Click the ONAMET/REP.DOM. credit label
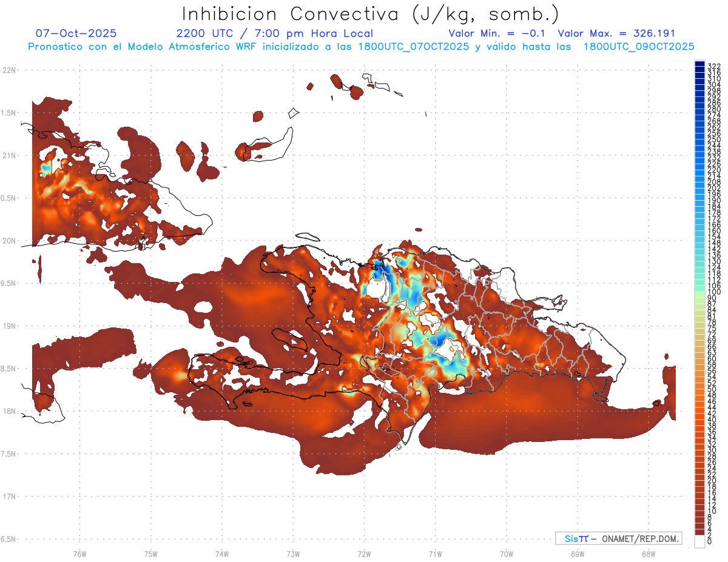Screen dimensions: 728x562 click(636, 538)
